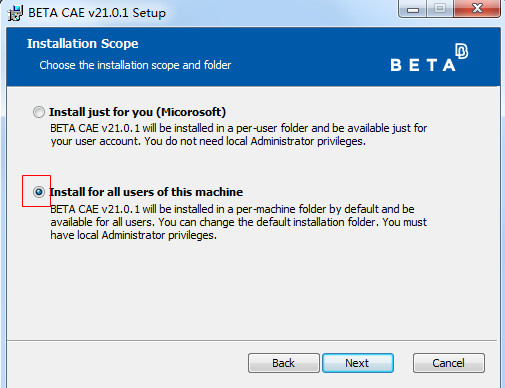Click the greyed-out maximize window button
The width and height of the screenshot is (505, 388).
tap(440, 9)
